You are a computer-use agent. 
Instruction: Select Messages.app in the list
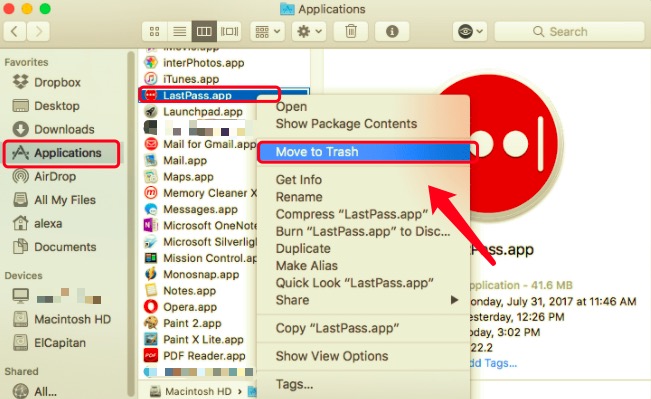tap(200, 209)
